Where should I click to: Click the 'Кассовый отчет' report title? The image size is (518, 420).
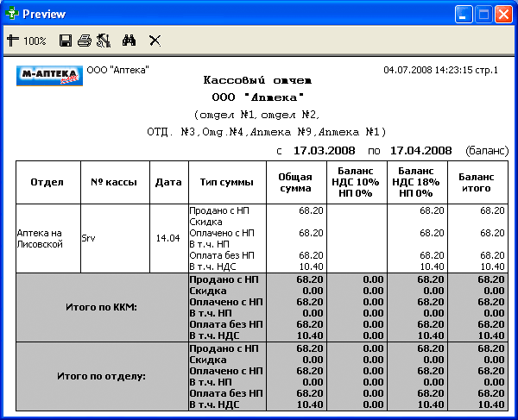(x=257, y=80)
